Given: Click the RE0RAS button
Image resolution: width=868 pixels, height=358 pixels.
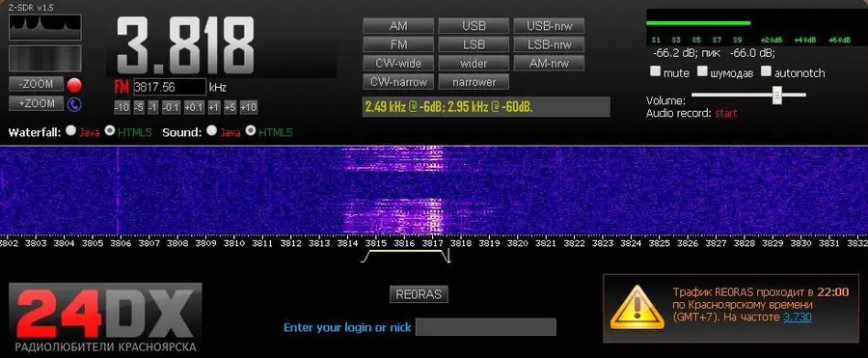Looking at the screenshot, I should tap(419, 294).
